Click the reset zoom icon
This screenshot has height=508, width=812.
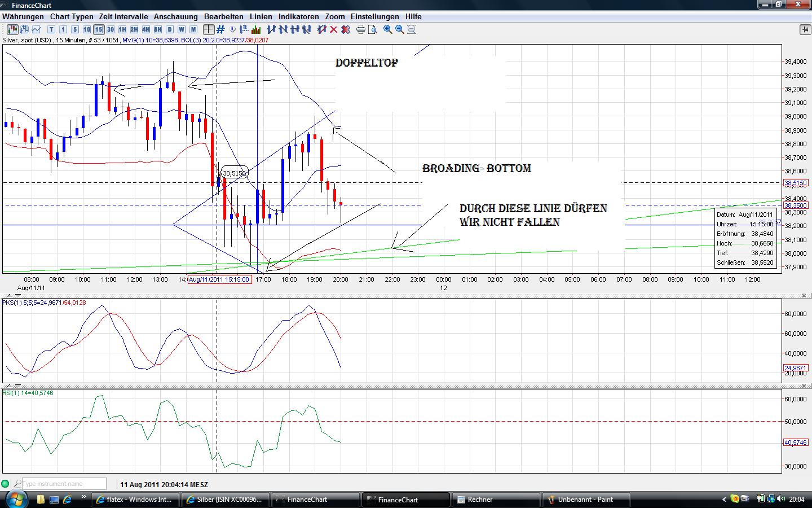[412, 29]
